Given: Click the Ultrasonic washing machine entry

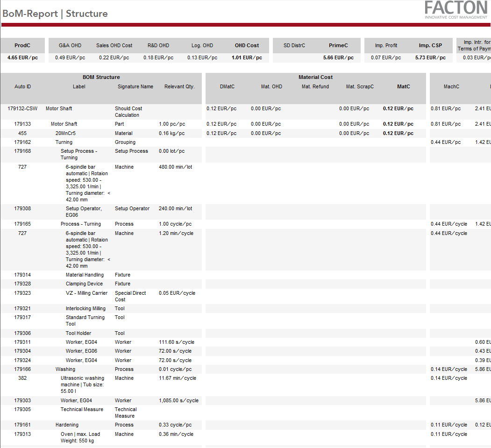Looking at the screenshot, I should point(82,384).
